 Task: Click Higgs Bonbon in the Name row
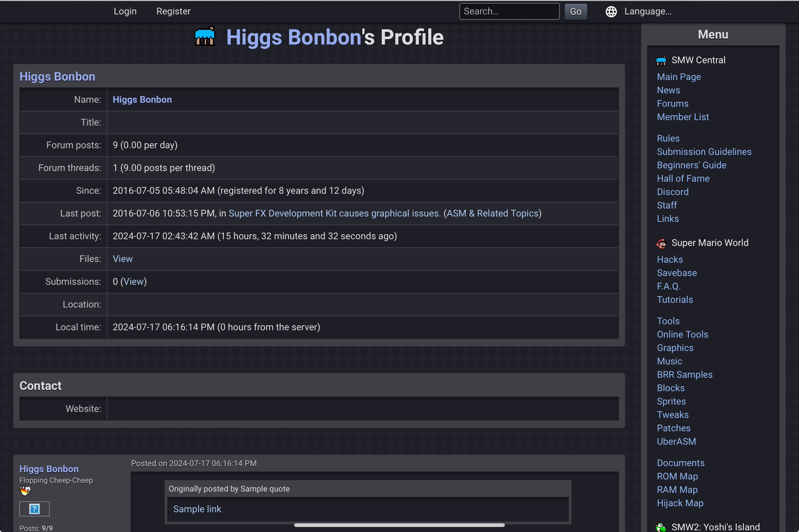142,99
